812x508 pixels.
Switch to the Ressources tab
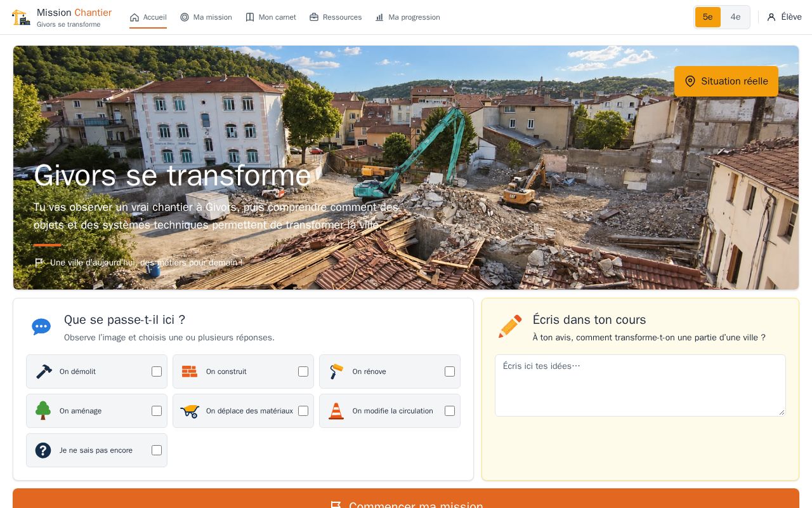tap(336, 17)
